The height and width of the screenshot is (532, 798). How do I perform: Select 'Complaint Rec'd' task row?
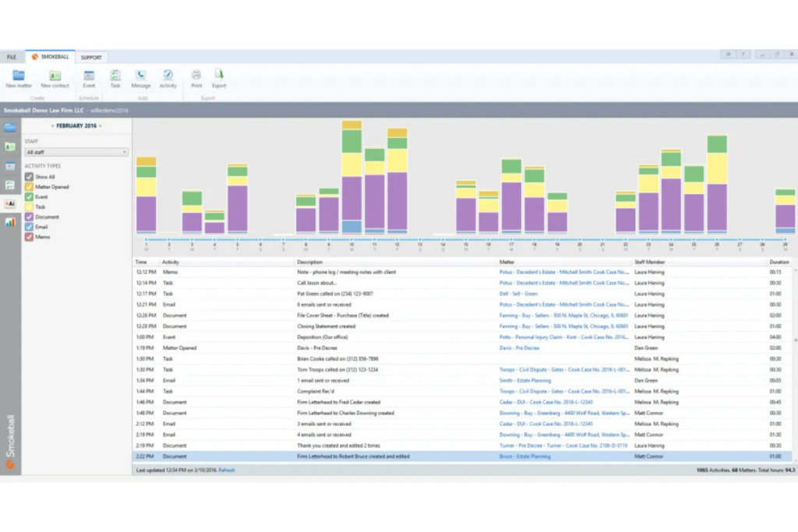point(462,391)
